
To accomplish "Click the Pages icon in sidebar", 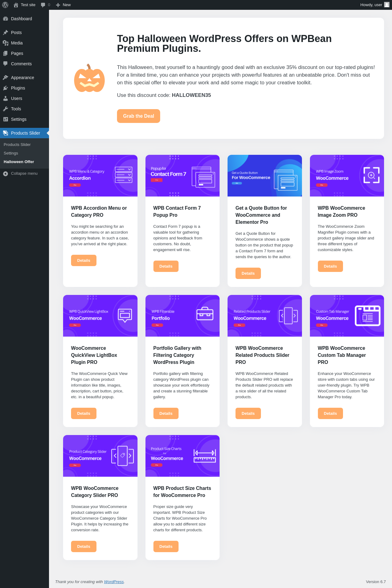I will [x=6, y=53].
